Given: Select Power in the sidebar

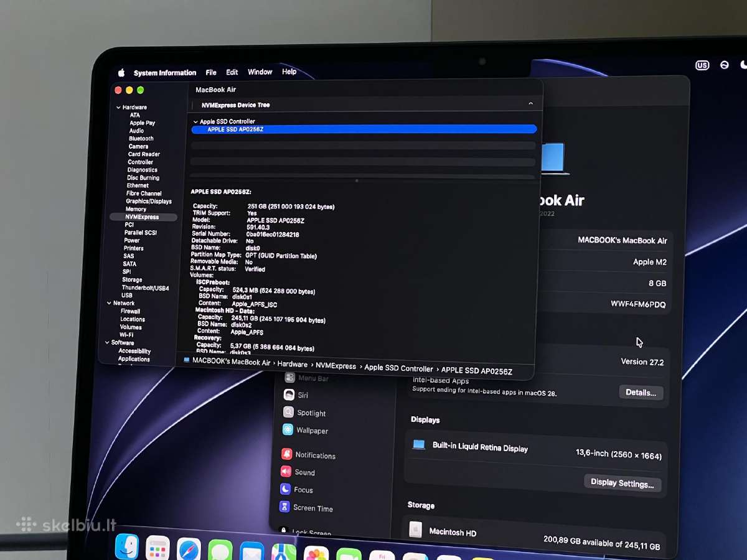Looking at the screenshot, I should 132,240.
